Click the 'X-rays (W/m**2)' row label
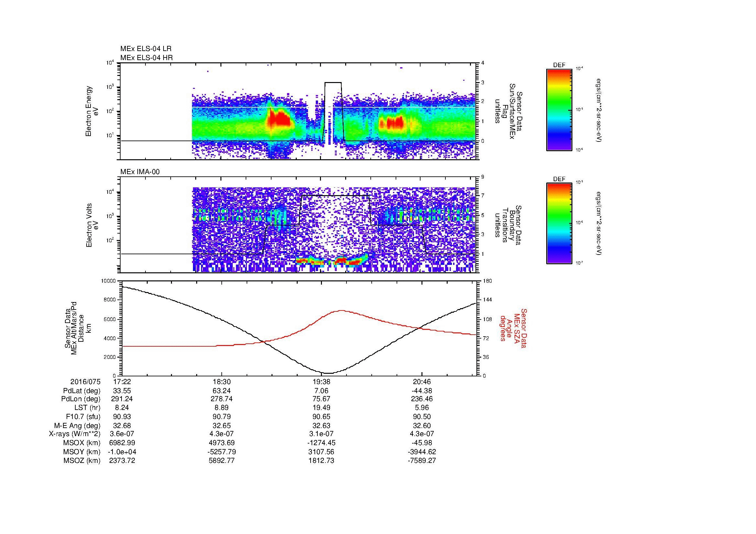 (74, 434)
